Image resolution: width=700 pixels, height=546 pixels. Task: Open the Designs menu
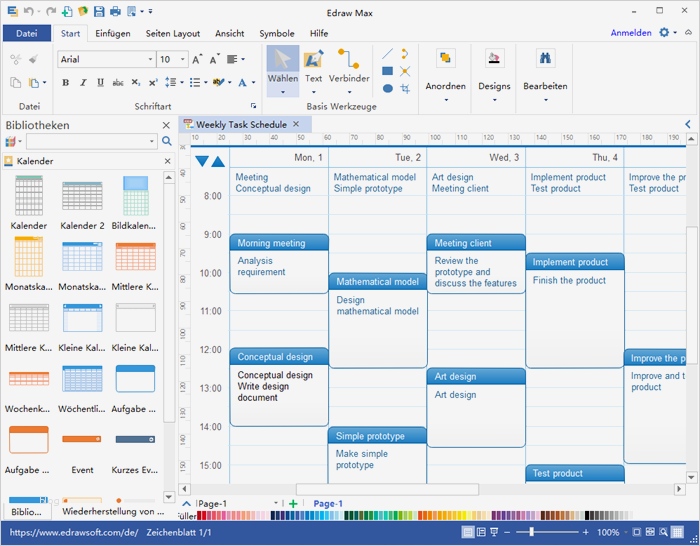[494, 75]
